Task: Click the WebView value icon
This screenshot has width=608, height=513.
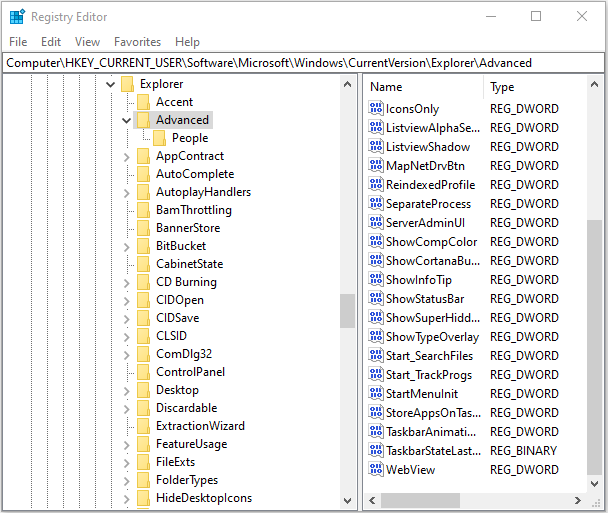Action: point(376,470)
